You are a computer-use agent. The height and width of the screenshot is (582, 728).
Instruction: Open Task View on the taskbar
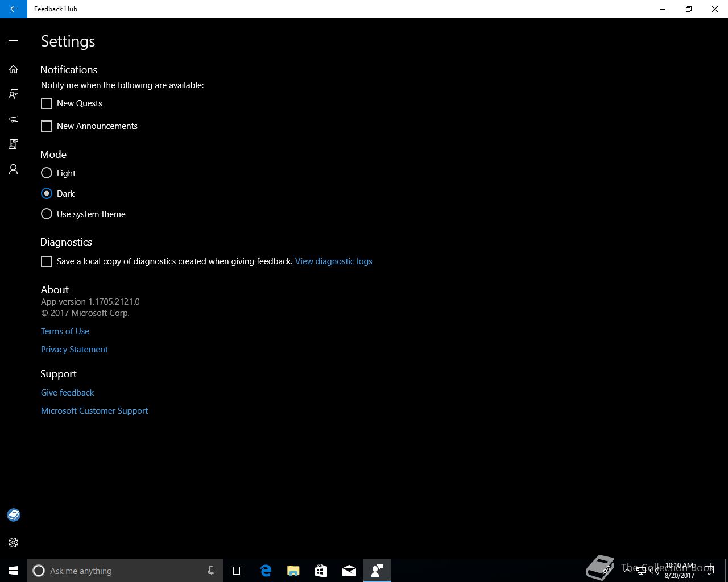237,571
